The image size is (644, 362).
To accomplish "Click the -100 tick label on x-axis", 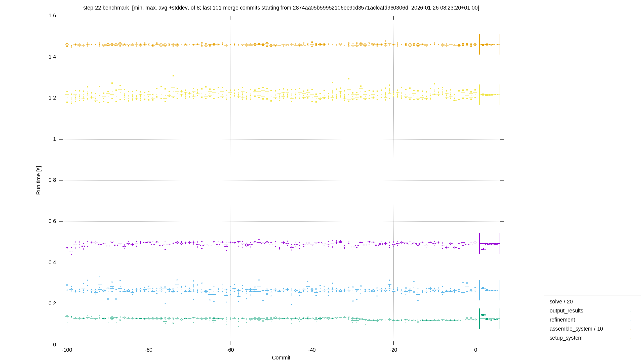I will click(x=67, y=350).
